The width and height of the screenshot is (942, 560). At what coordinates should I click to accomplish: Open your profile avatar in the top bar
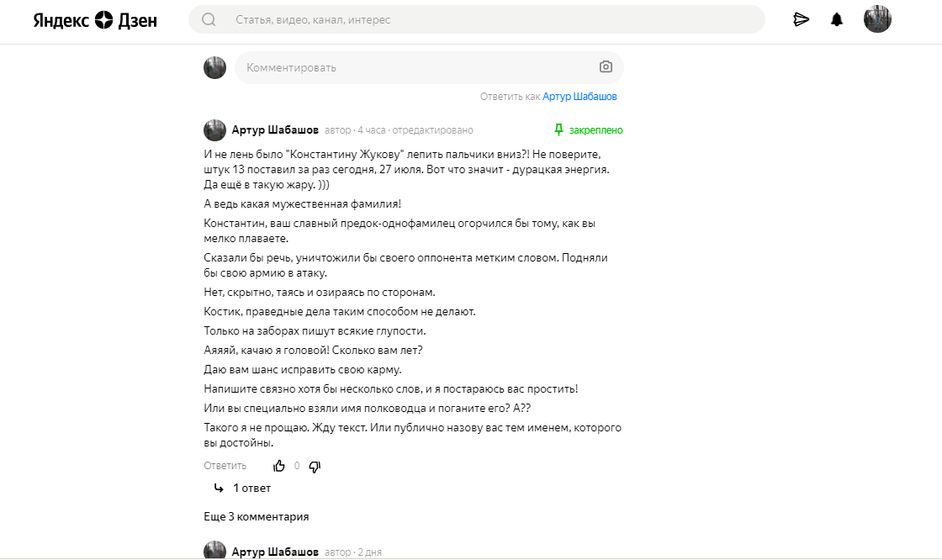coord(877,18)
